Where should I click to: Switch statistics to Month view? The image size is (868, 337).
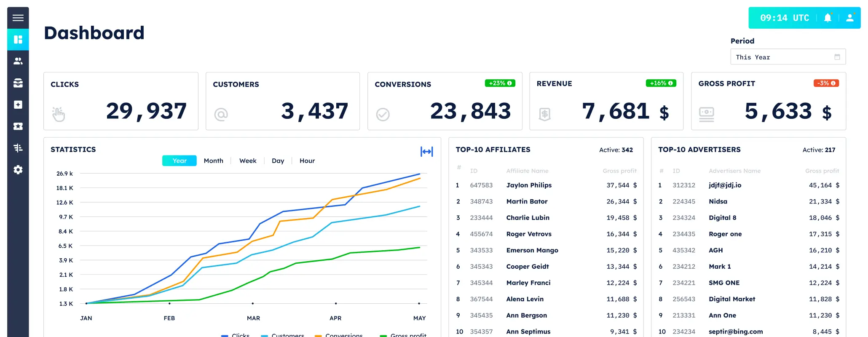click(213, 161)
